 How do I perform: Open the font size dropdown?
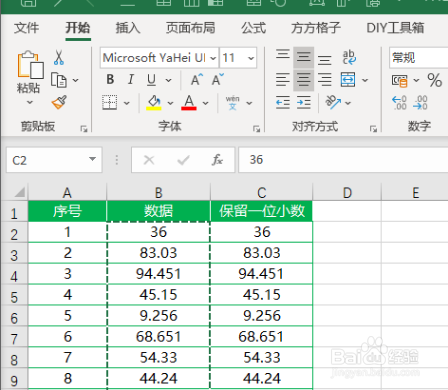tap(251, 58)
